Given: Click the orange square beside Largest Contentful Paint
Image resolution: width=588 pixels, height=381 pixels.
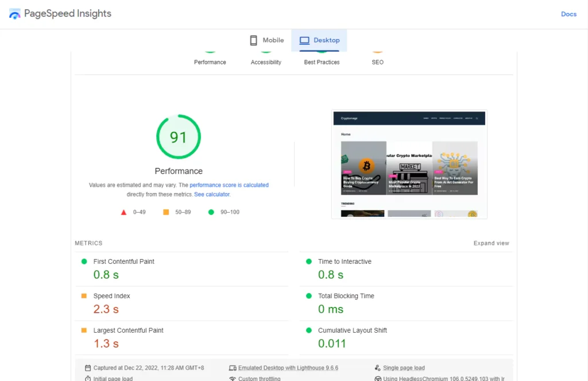Looking at the screenshot, I should click(84, 330).
